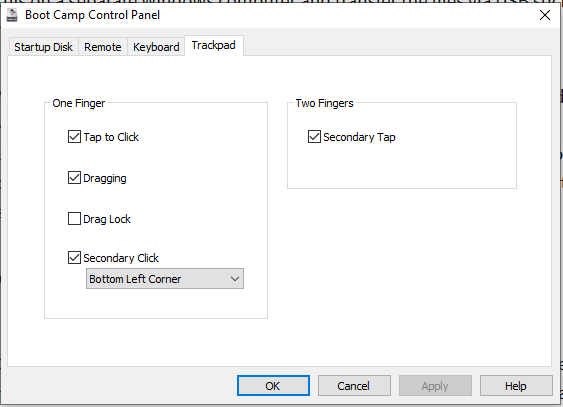Open Help for Boot Camp
The height and width of the screenshot is (407, 563).
click(x=516, y=386)
